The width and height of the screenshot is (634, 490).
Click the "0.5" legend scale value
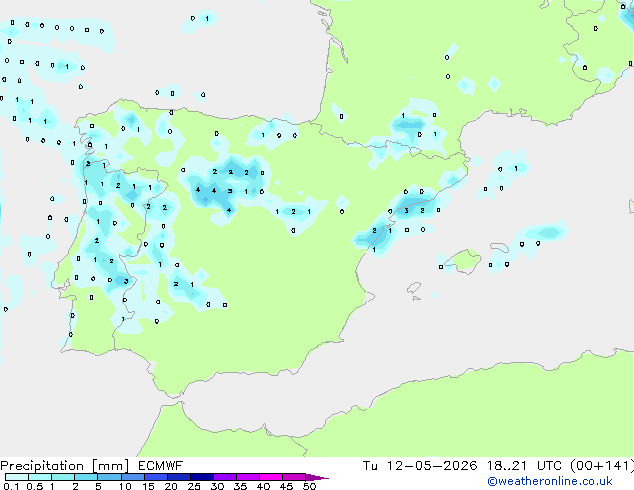[35, 486]
